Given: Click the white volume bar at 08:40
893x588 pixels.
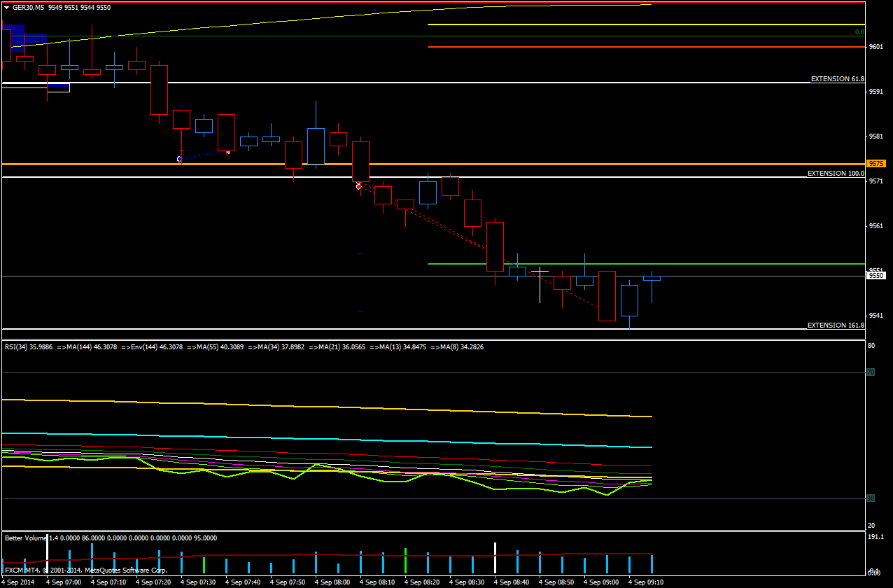Looking at the screenshot, I should tap(495, 558).
